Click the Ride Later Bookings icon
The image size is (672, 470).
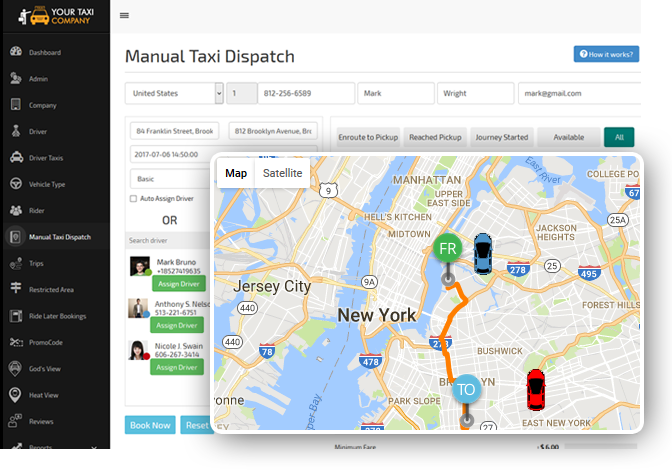pyautogui.click(x=16, y=316)
